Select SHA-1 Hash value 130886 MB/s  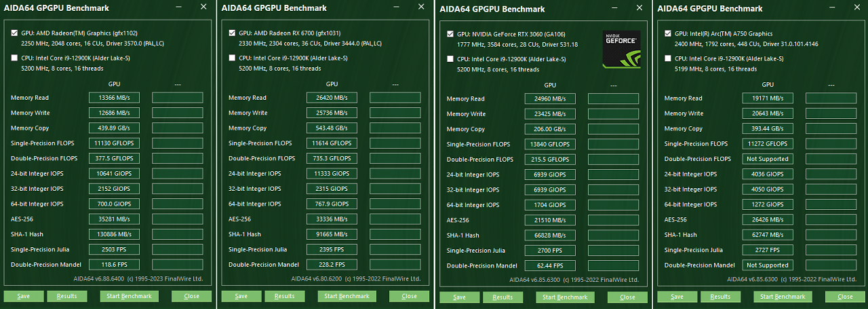pyautogui.click(x=114, y=234)
